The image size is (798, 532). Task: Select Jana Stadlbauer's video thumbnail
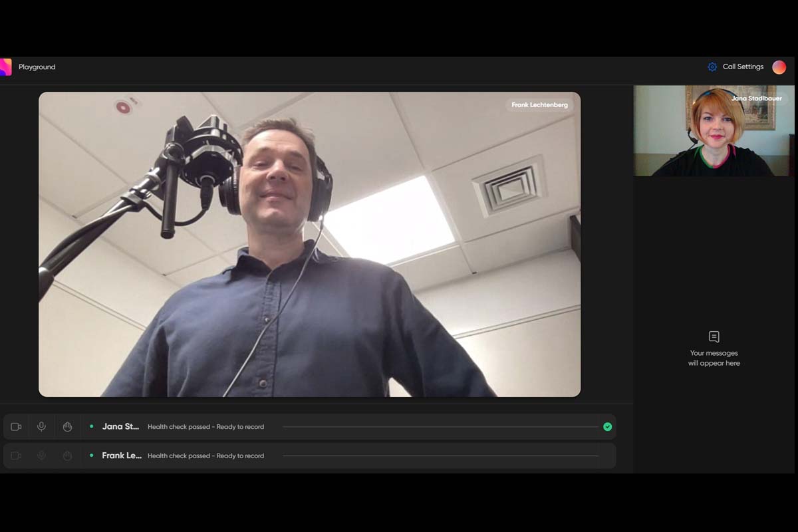(714, 131)
